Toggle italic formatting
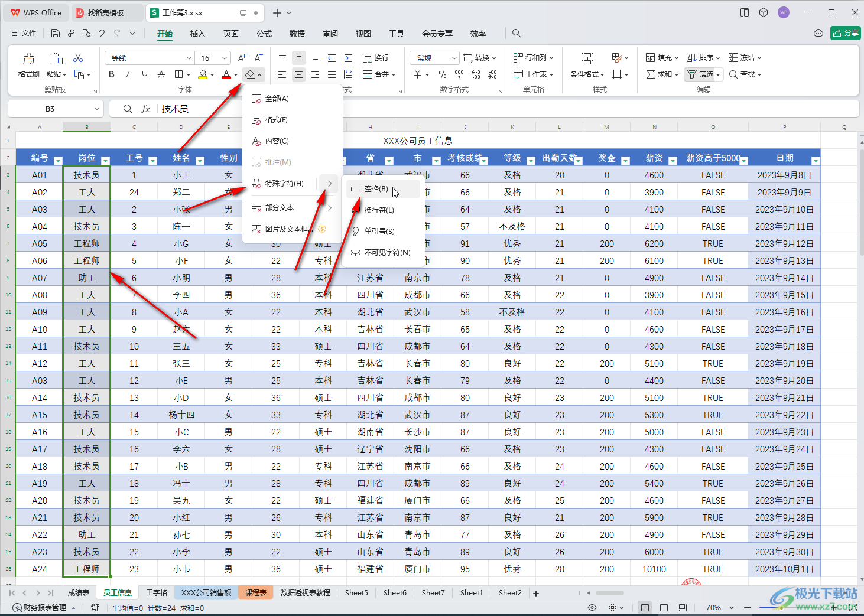Viewport: 864px width, 616px height. 128,74
